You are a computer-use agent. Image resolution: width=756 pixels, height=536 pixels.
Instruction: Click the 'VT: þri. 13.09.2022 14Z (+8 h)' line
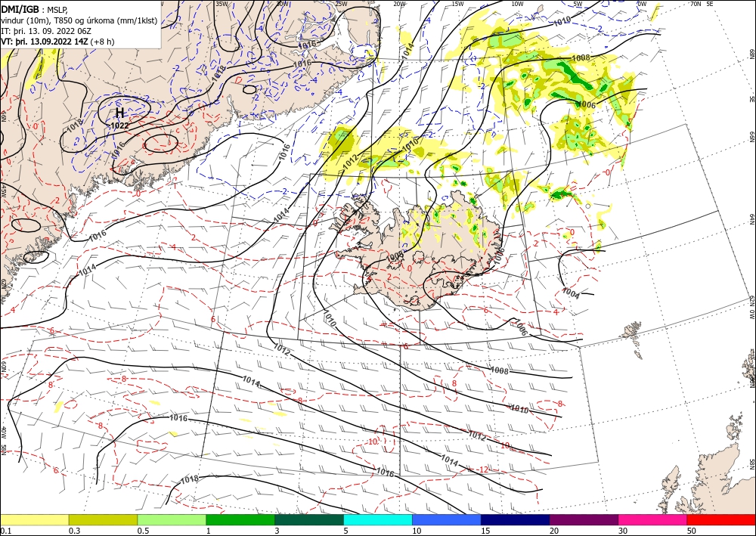[58, 42]
